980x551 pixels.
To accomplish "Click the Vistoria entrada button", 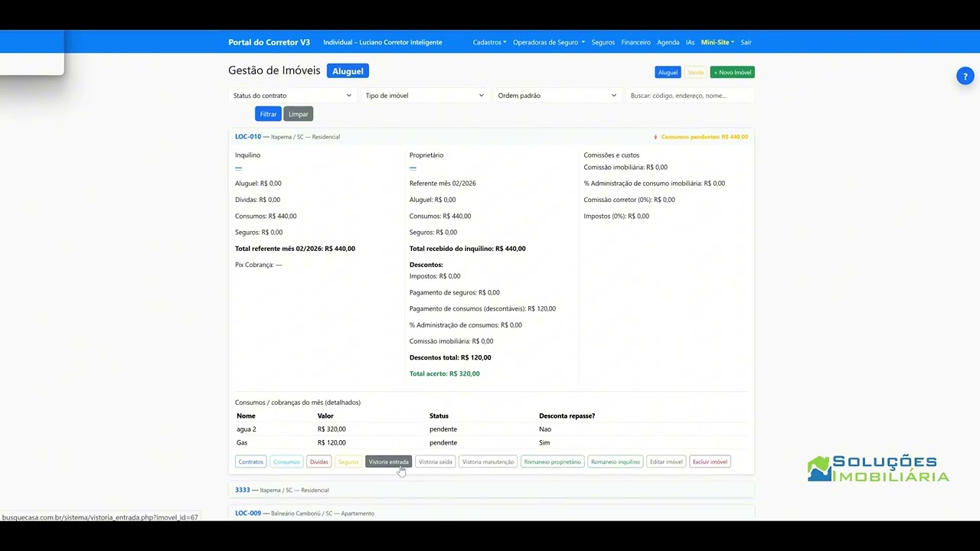I will pos(389,461).
